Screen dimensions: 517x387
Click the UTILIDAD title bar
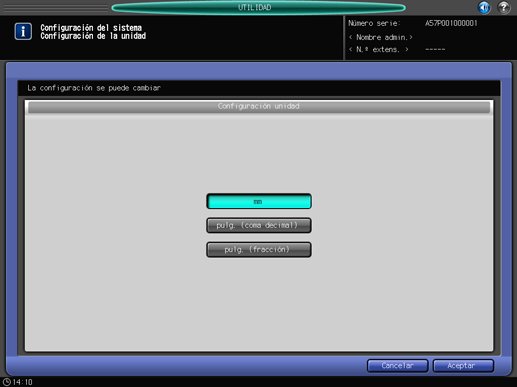tap(259, 7)
